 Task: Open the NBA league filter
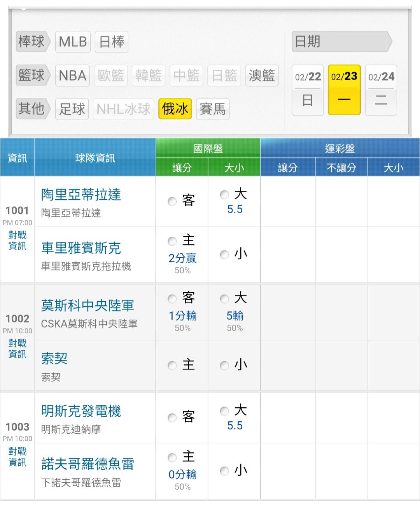73,76
